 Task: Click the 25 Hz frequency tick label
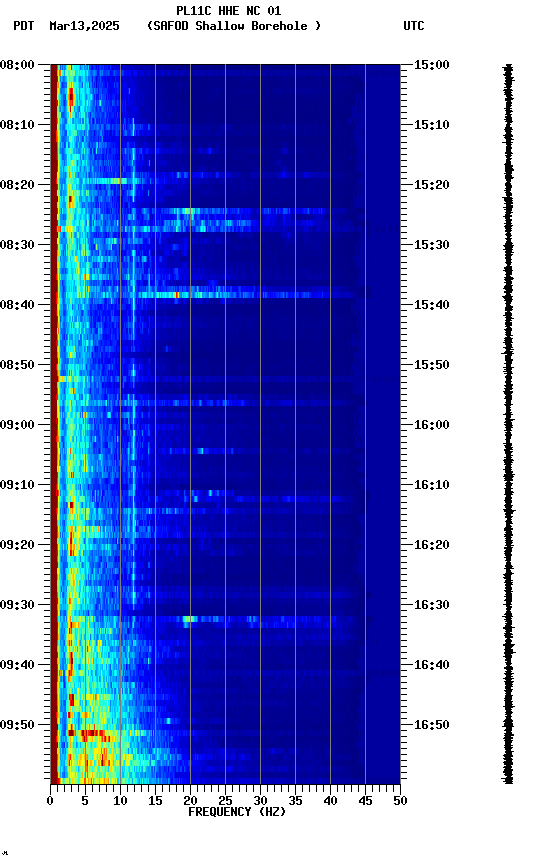225,801
